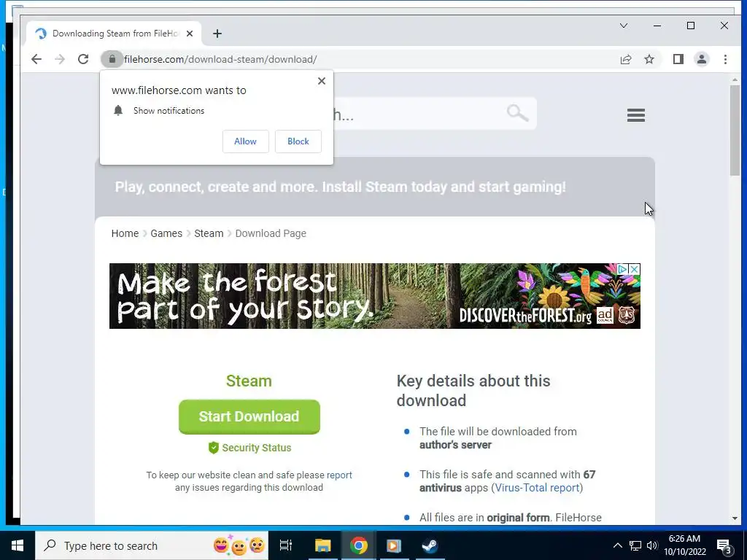Open the Windows Start menu
747x560 pixels.
[x=18, y=545]
